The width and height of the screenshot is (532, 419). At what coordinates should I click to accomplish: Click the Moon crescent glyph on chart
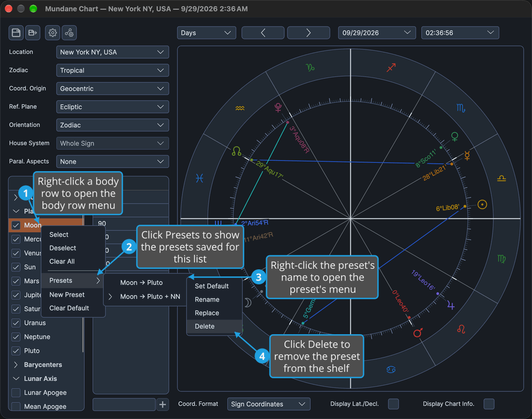pyautogui.click(x=249, y=303)
